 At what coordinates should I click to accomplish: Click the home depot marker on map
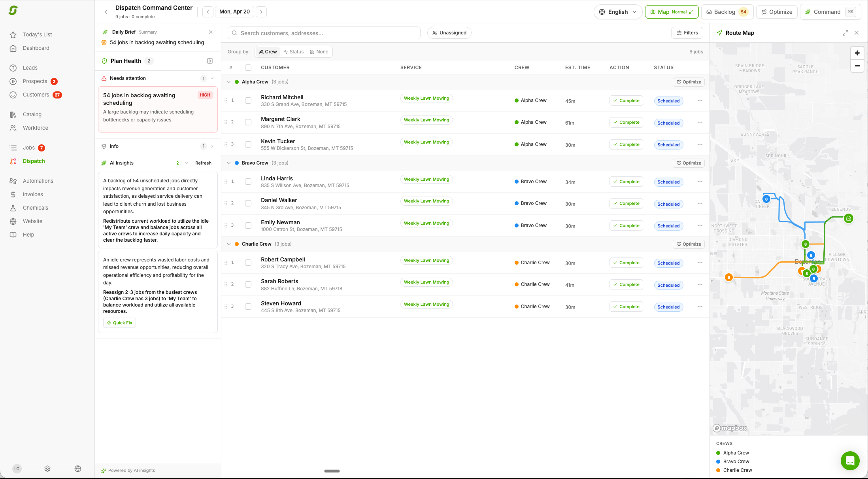[848, 218]
